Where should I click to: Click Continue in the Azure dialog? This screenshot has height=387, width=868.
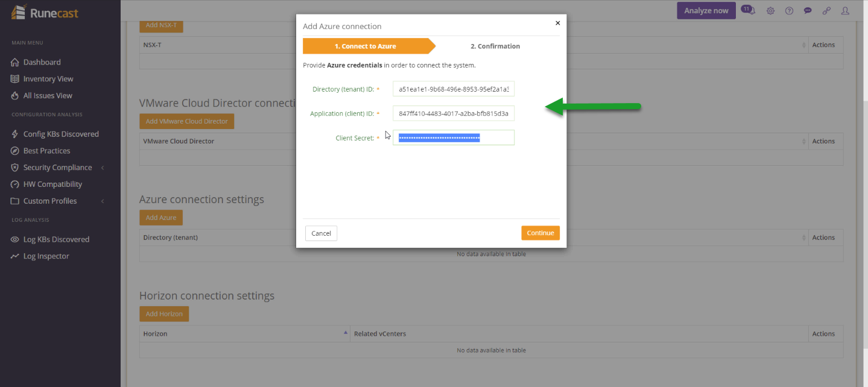[x=540, y=233]
